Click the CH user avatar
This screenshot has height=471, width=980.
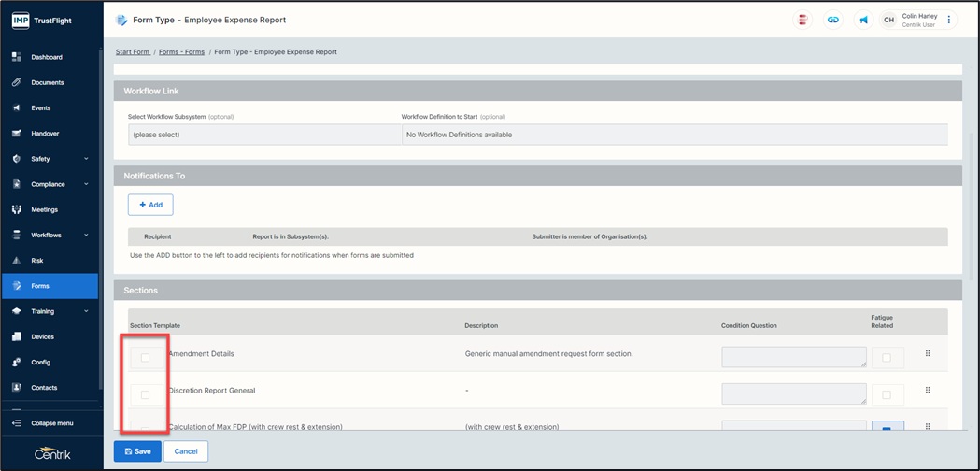[x=888, y=20]
